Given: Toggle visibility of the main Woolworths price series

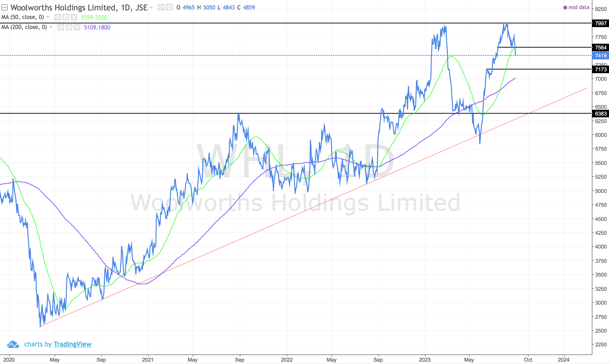Looking at the screenshot, I should tap(161, 7).
